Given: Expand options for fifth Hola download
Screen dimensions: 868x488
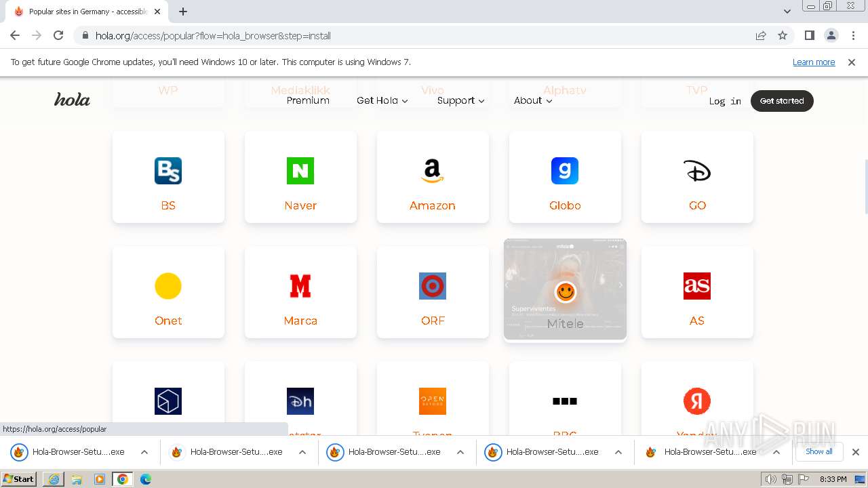Looking at the screenshot, I should click(x=776, y=452).
